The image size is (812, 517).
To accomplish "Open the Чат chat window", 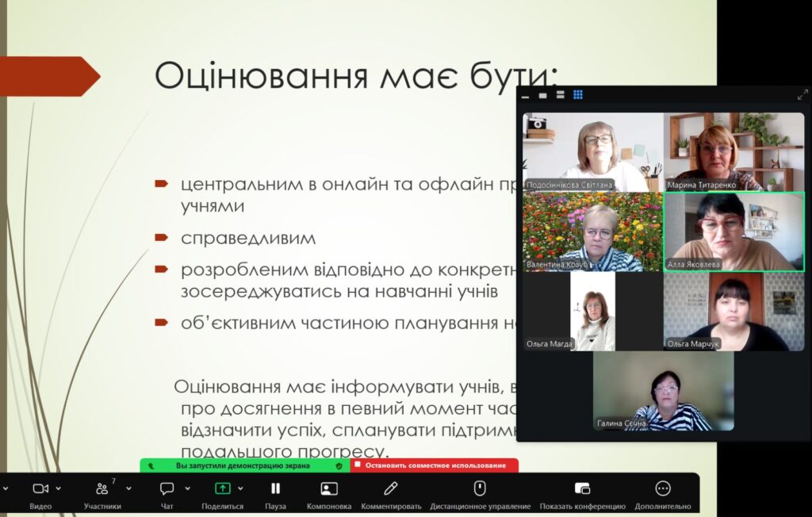I will click(167, 488).
